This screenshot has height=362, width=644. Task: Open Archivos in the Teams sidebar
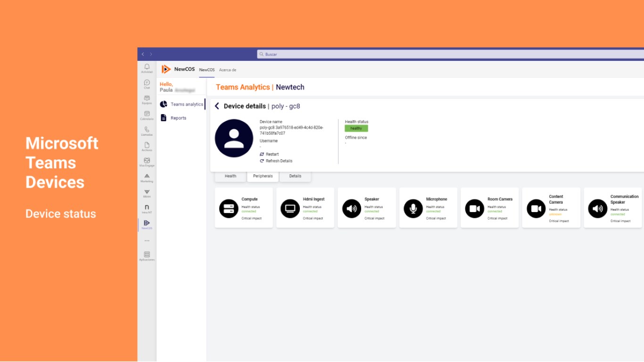(147, 147)
